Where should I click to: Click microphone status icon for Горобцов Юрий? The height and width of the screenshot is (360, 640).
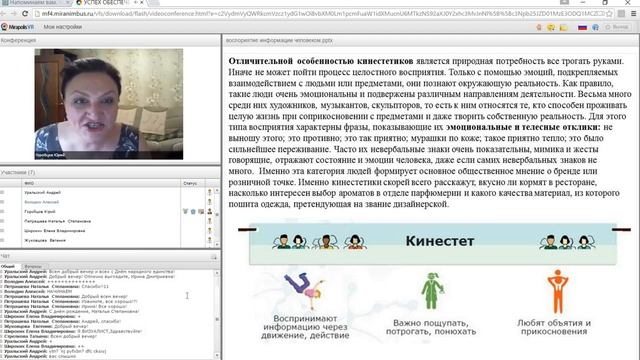185,211
